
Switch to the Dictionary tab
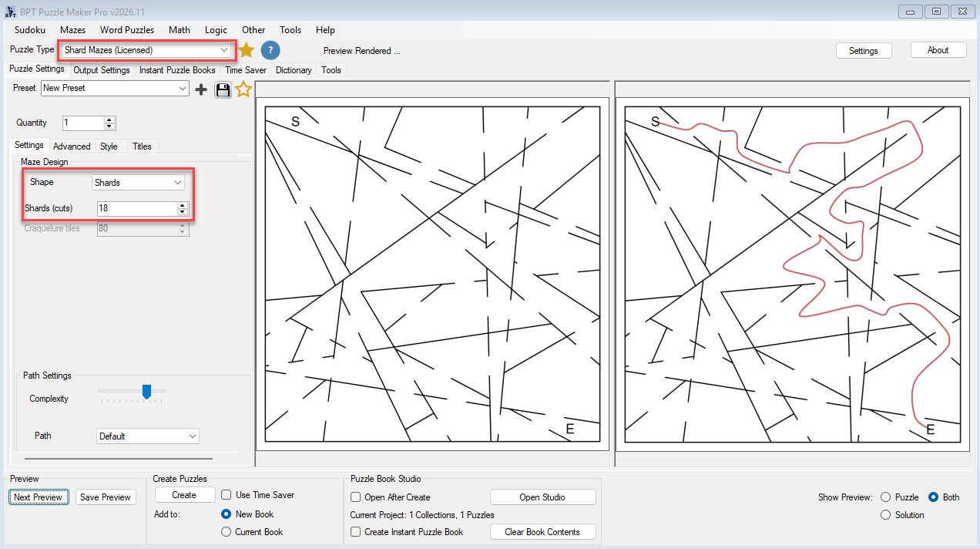tap(294, 70)
